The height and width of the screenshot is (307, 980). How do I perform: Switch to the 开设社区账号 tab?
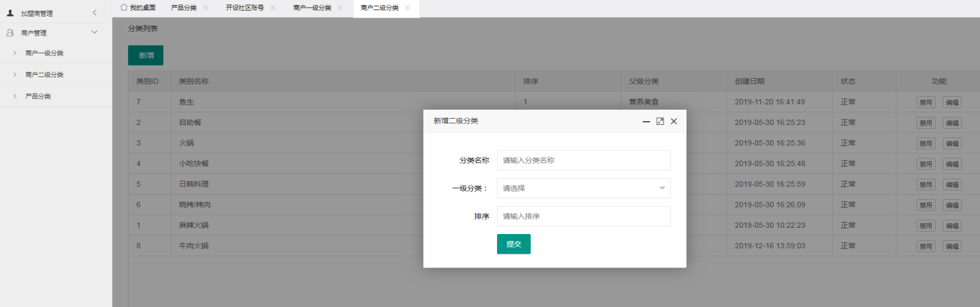[245, 8]
